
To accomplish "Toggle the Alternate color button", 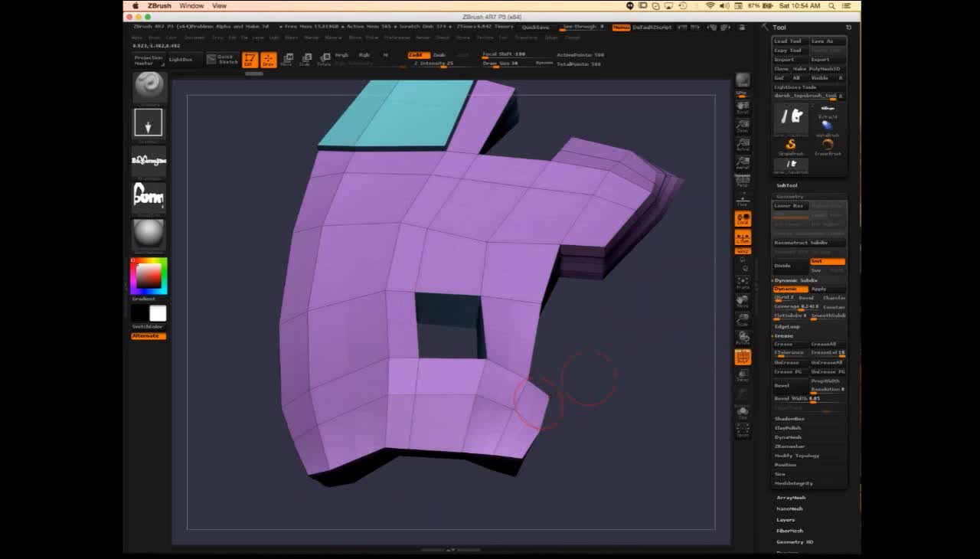I will click(x=147, y=336).
